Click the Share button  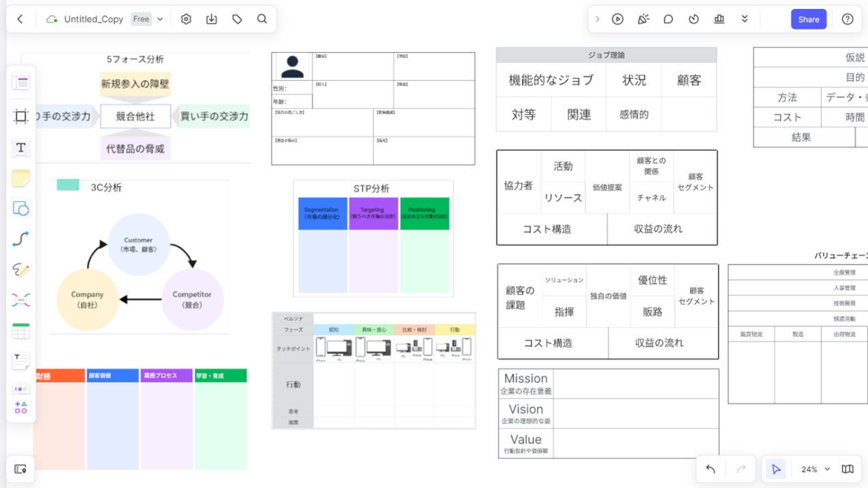(808, 19)
